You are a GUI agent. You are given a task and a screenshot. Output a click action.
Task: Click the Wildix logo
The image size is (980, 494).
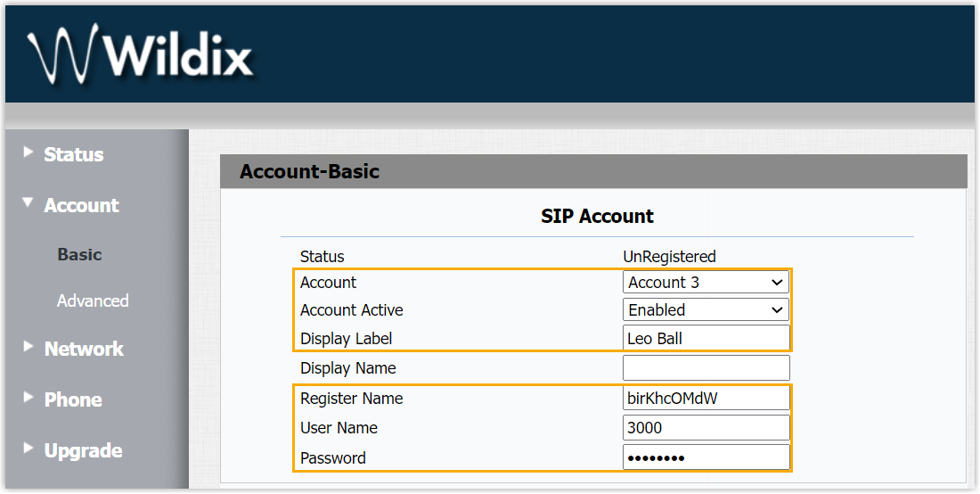140,55
